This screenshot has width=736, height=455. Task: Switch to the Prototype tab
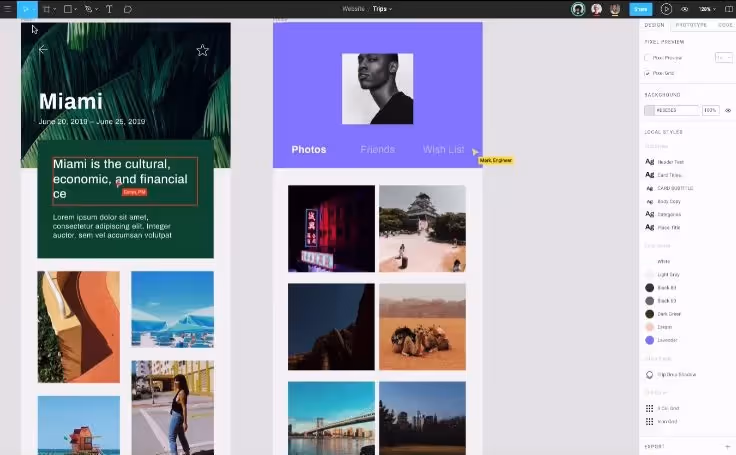click(x=691, y=25)
